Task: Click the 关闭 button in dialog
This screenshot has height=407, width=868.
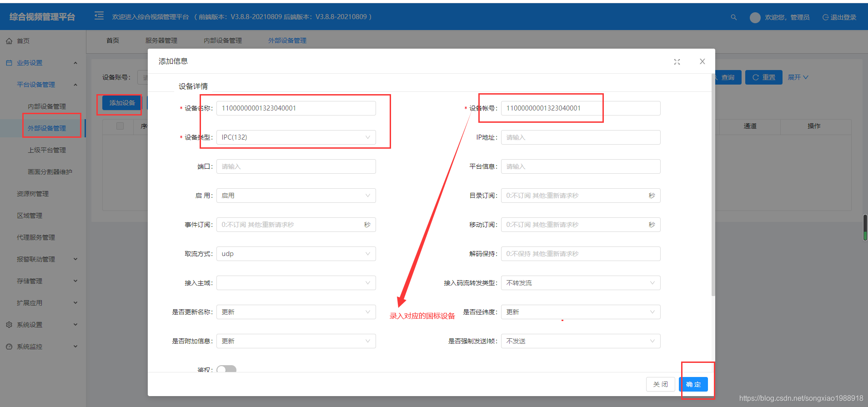Action: [x=661, y=384]
